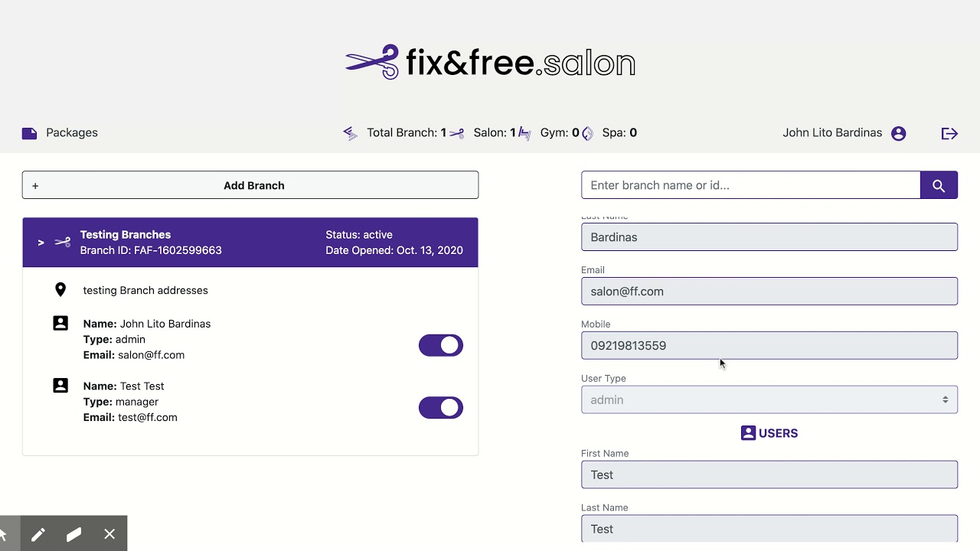Select the eraser annotation tool

73,534
